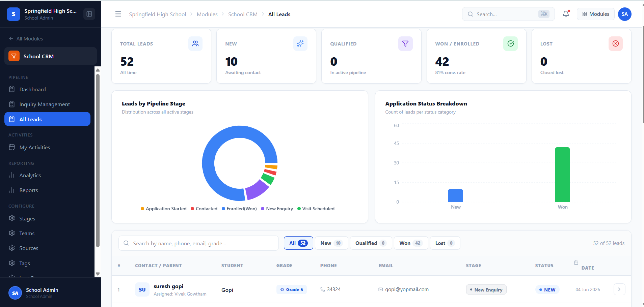Go back via All Modules arrow link

click(26, 38)
